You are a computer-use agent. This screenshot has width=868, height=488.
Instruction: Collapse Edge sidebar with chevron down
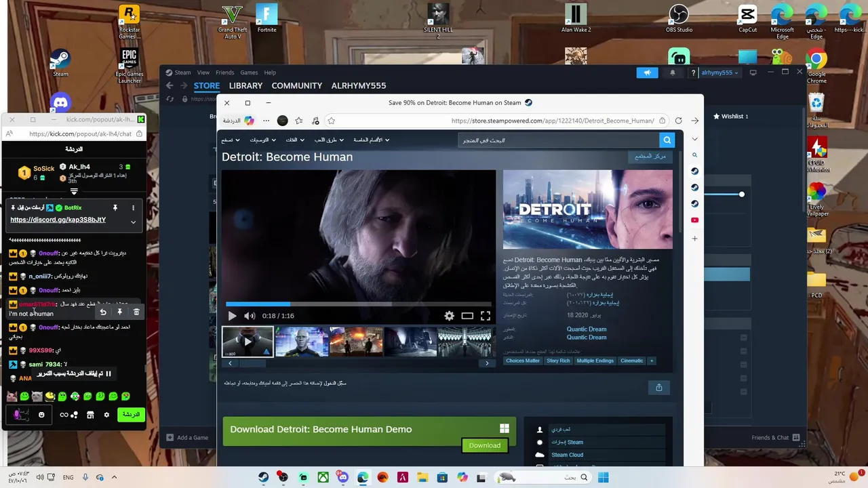[694, 139]
